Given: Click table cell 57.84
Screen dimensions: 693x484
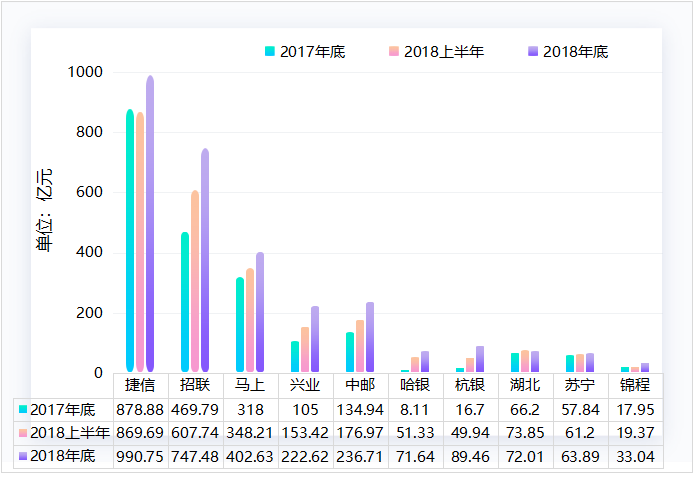Looking at the screenshot, I should pyautogui.click(x=580, y=410).
